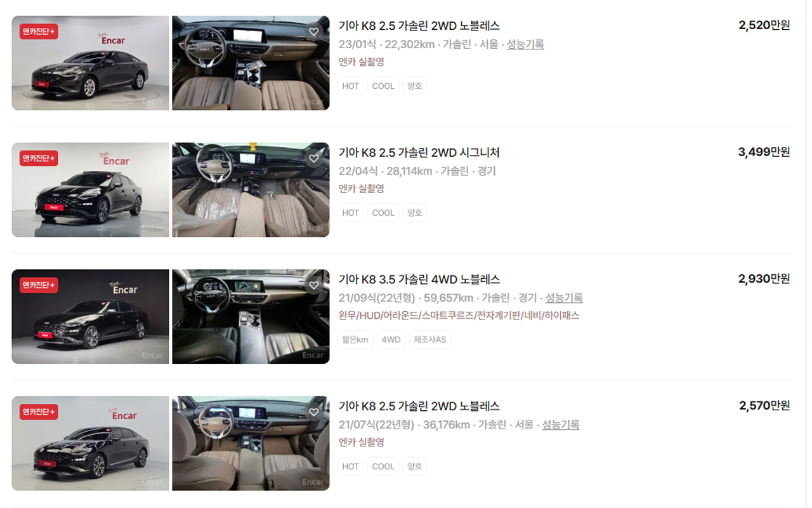
Task: Click 엔카진단+ badge on first car photo
Action: click(39, 31)
